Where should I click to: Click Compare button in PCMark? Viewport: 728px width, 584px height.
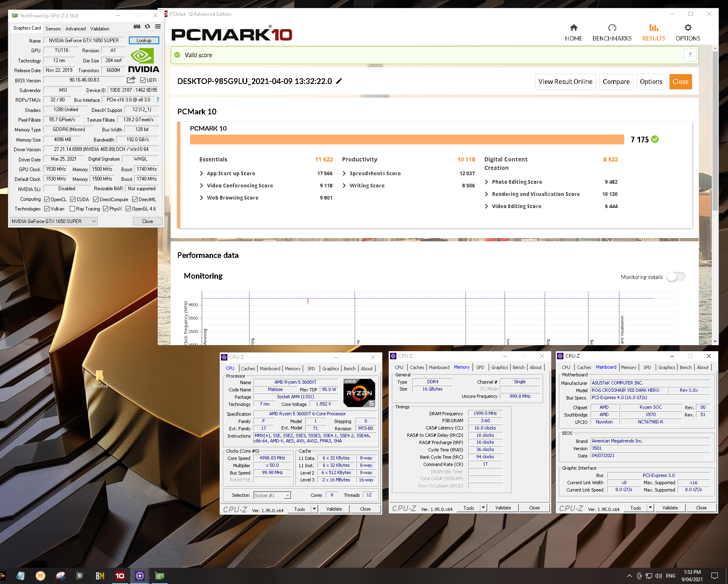point(616,82)
